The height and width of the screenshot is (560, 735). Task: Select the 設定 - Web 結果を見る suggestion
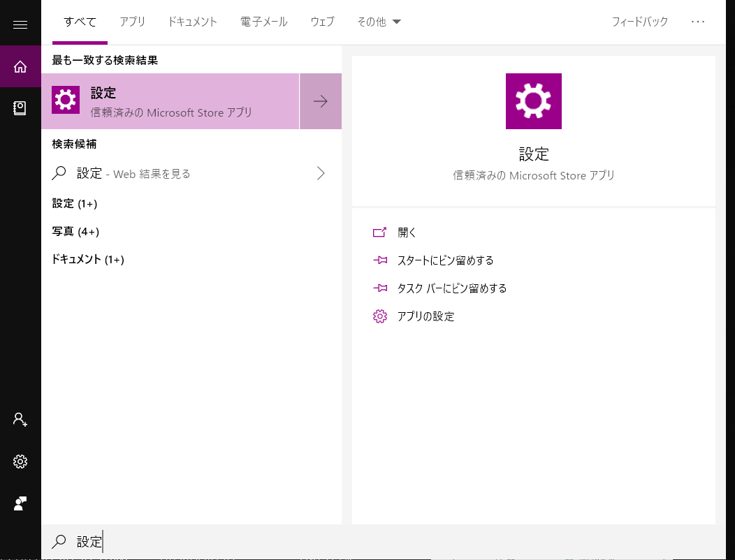[191, 173]
